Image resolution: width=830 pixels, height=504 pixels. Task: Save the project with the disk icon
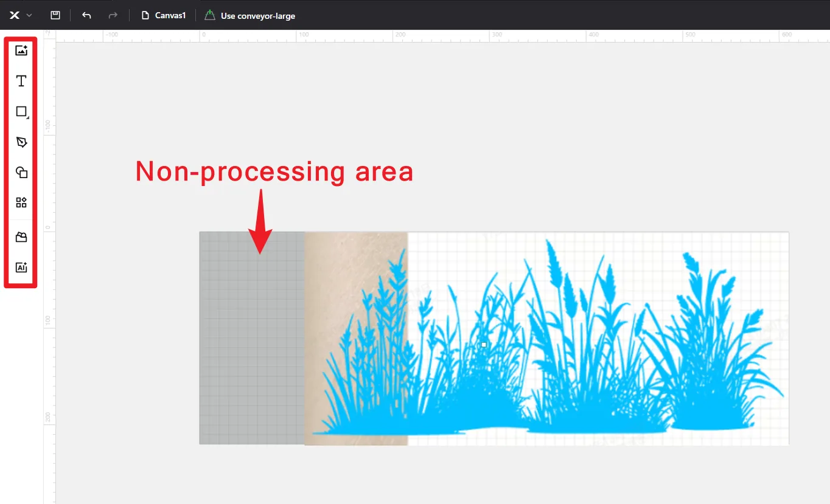click(x=55, y=15)
